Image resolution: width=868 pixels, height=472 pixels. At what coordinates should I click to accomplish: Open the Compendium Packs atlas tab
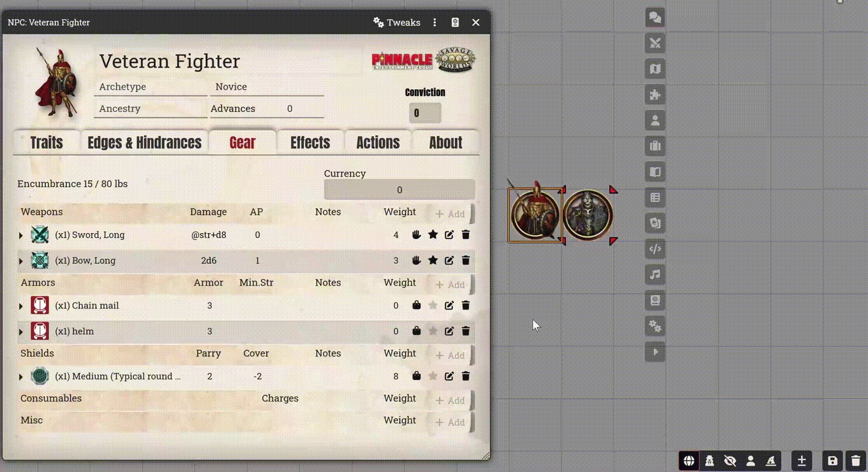click(655, 301)
